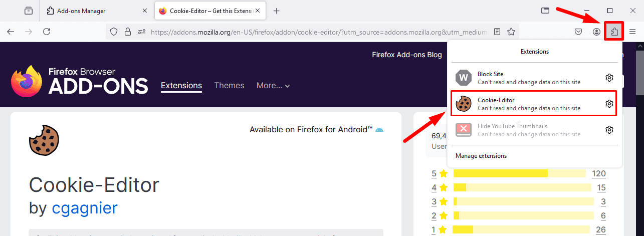Open the Firefox View tab list icon
Viewport: 644px width, 236px height.
pos(29,11)
